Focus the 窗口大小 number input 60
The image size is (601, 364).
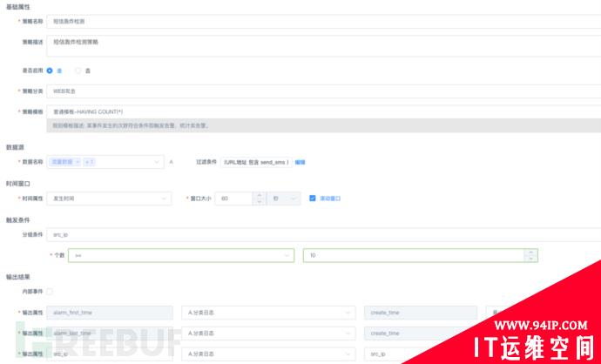pyautogui.click(x=233, y=199)
